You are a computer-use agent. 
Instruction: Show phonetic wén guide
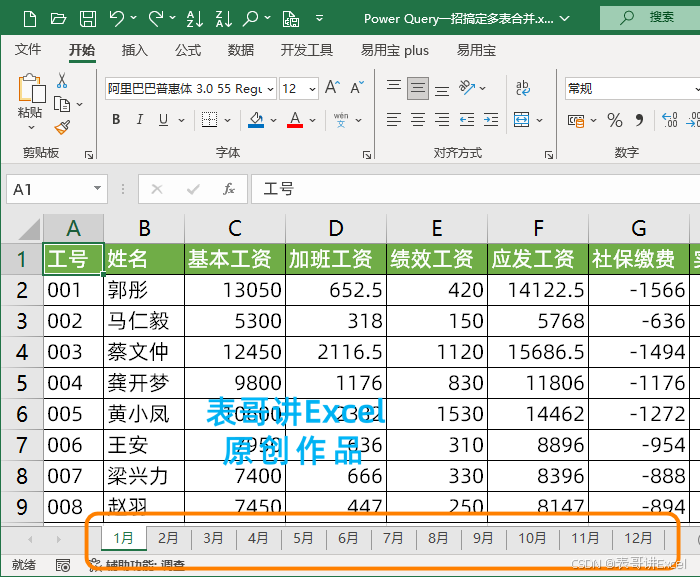coord(342,120)
